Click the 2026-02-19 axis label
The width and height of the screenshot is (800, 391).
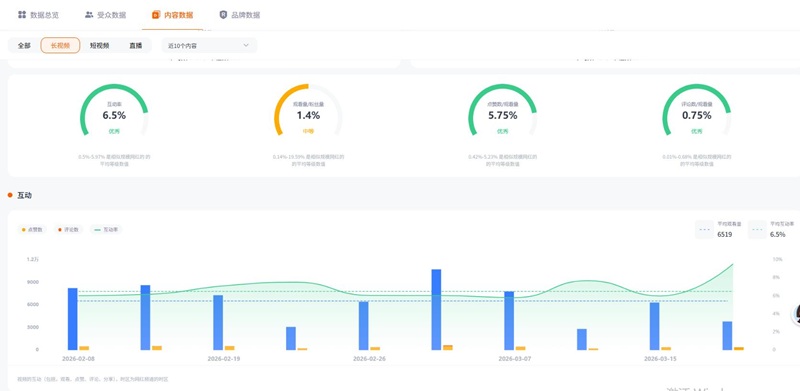224,359
